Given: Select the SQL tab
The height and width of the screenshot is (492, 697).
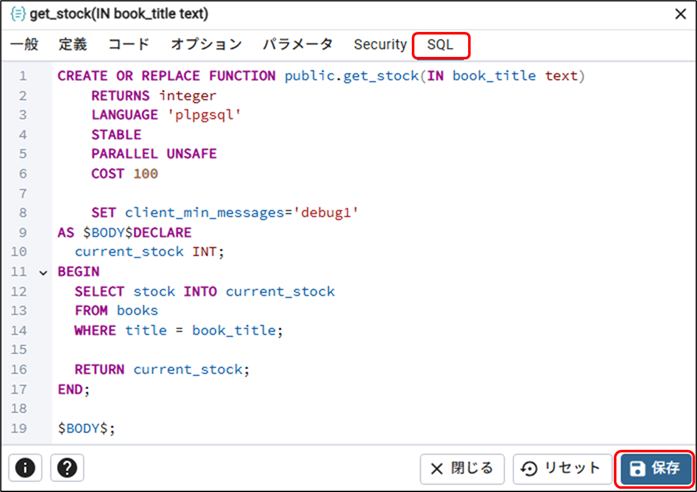Looking at the screenshot, I should pyautogui.click(x=441, y=45).
